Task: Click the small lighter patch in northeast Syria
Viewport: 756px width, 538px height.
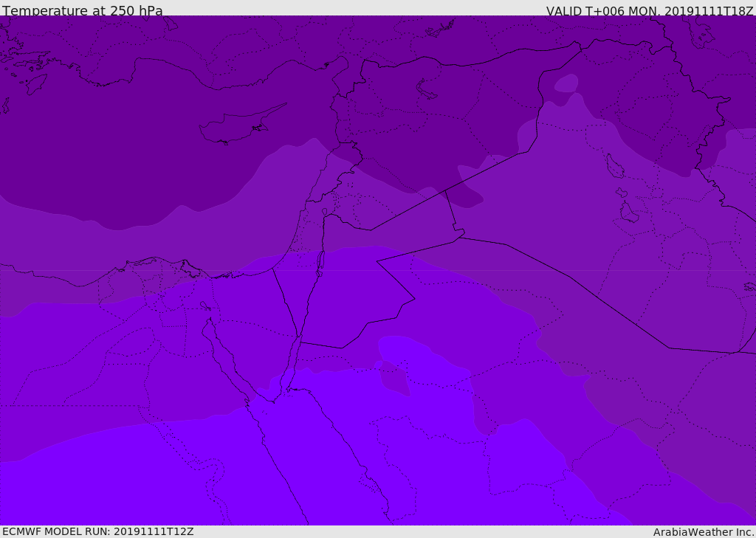Action: pos(566,83)
